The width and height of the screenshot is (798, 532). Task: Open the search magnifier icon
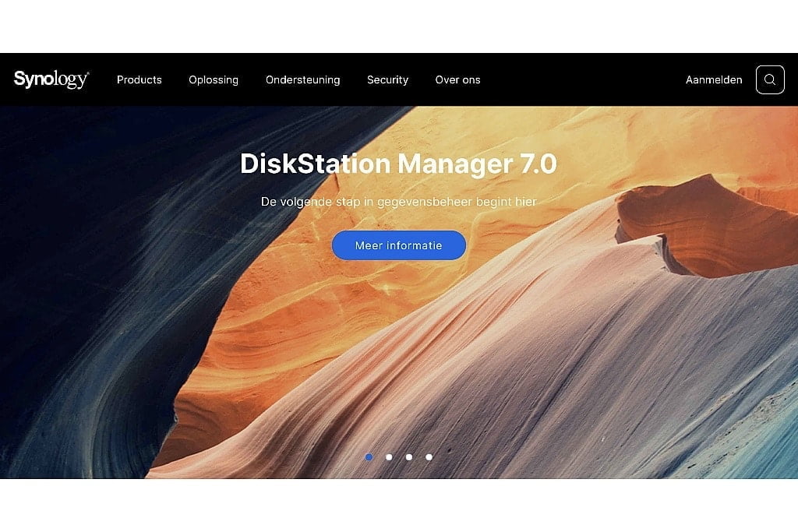click(770, 80)
